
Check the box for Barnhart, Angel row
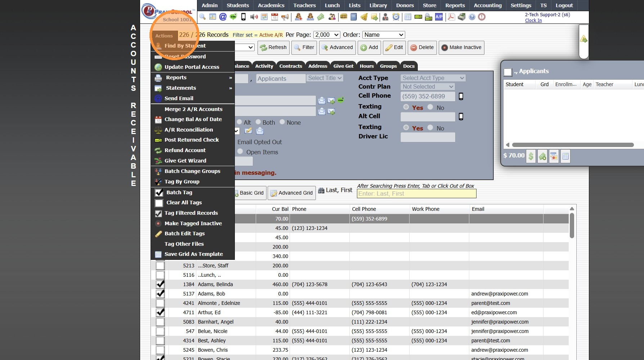(160, 322)
